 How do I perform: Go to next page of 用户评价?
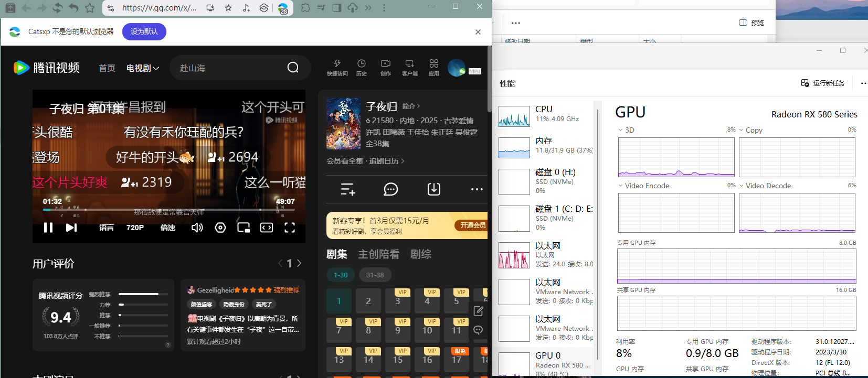pos(300,263)
